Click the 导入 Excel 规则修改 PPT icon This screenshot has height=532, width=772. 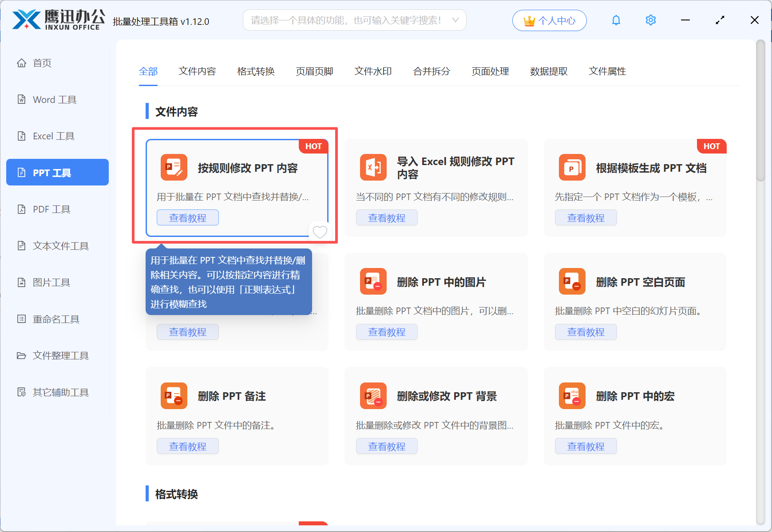[x=373, y=168]
